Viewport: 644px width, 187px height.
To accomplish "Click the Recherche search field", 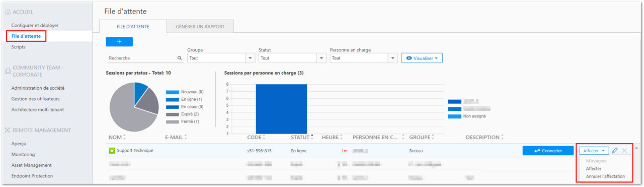I will [142, 58].
